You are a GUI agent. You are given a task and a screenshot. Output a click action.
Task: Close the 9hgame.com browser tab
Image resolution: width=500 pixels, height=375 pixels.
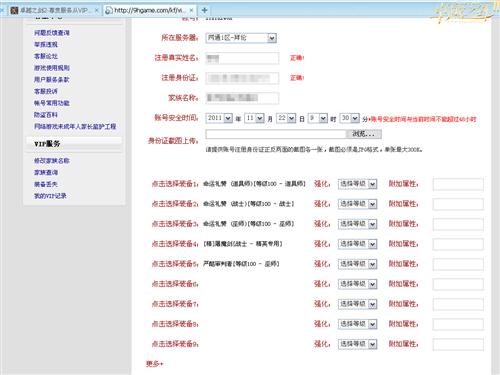[x=191, y=10]
